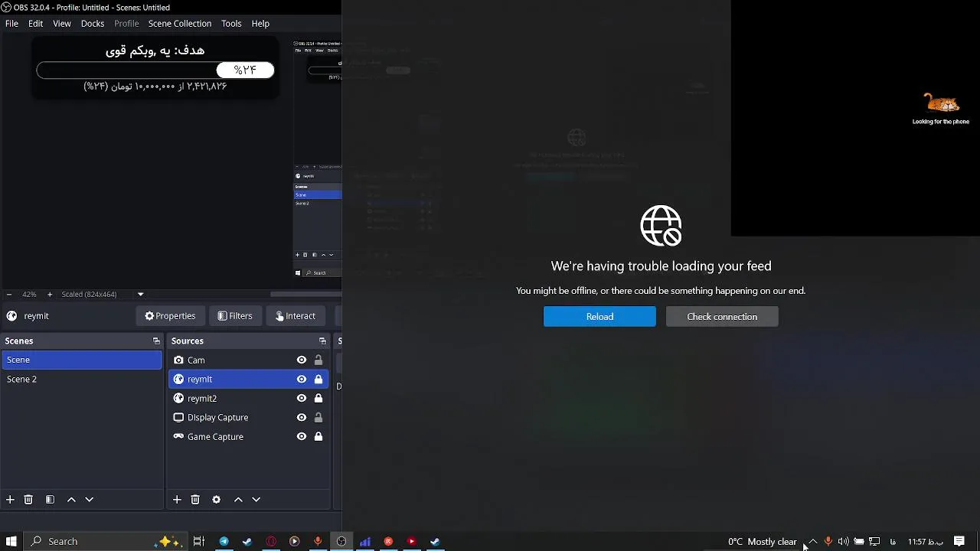Unlock the Game Capture source
The image size is (980, 551).
point(318,437)
